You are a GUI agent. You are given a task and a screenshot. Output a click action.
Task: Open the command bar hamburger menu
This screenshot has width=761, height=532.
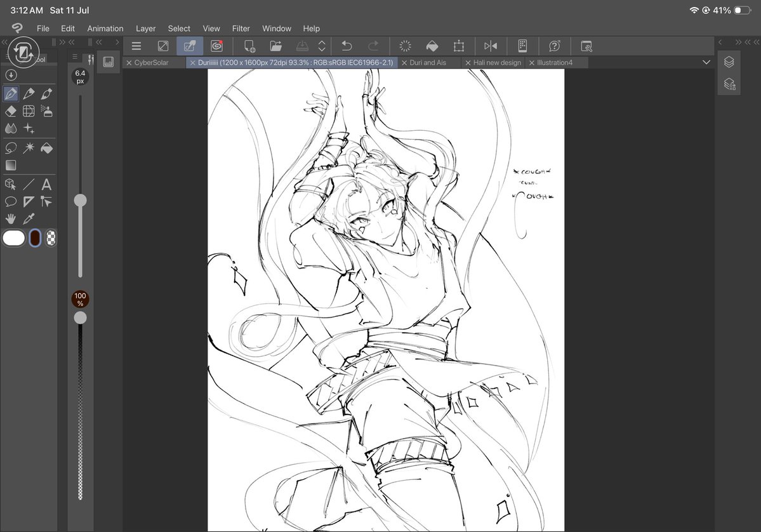136,46
